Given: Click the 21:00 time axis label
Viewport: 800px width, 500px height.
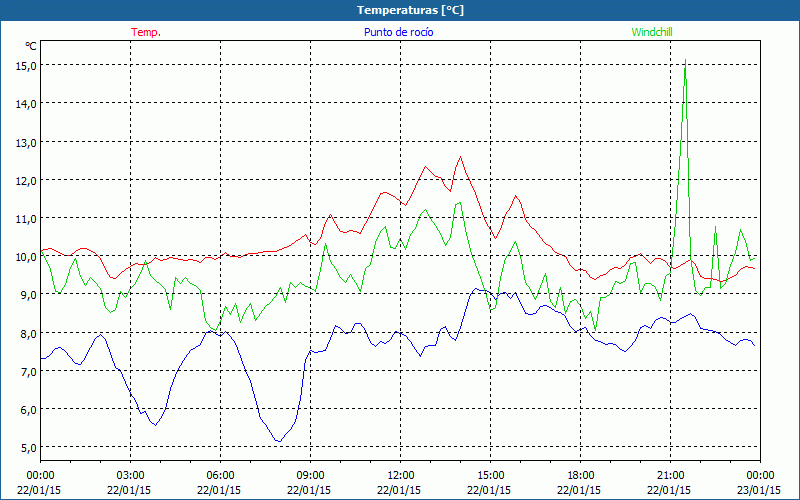Looking at the screenshot, I should pyautogui.click(x=670, y=476).
